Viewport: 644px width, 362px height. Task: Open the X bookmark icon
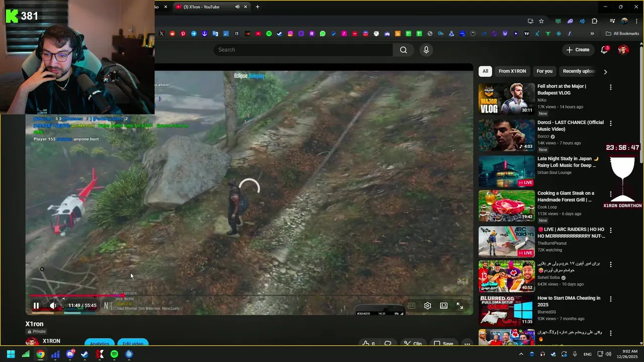pyautogui.click(x=162, y=34)
